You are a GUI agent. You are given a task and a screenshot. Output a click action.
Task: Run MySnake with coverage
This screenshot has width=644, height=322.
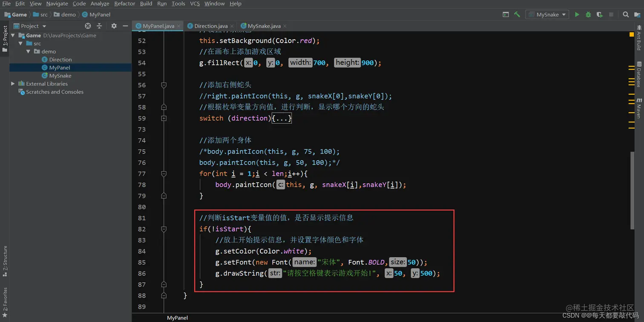[x=600, y=15]
